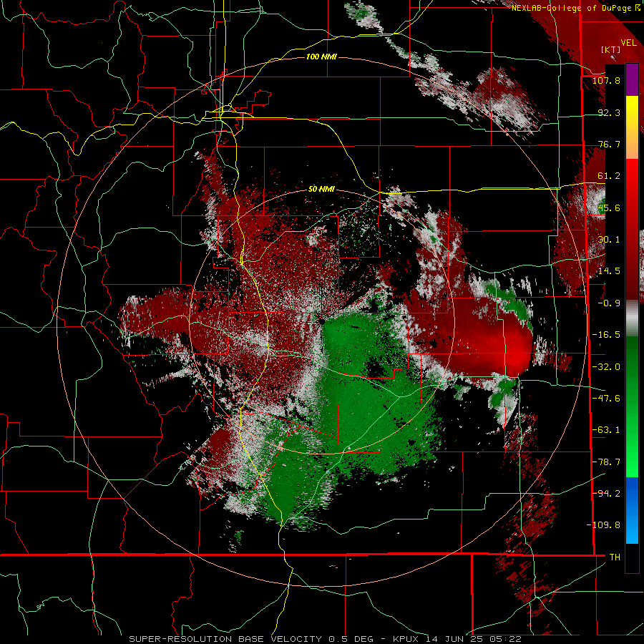Image resolution: width=644 pixels, height=644 pixels.
Task: Click the 61.2 velocity scale value
Action: click(x=609, y=176)
